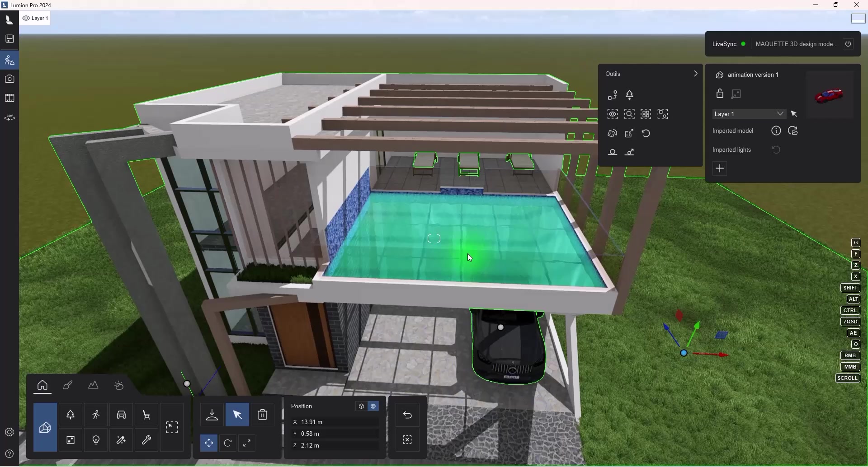Screen dimensions: 868x467
Task: Open 360 panorama mode icon
Action: [x=9, y=118]
